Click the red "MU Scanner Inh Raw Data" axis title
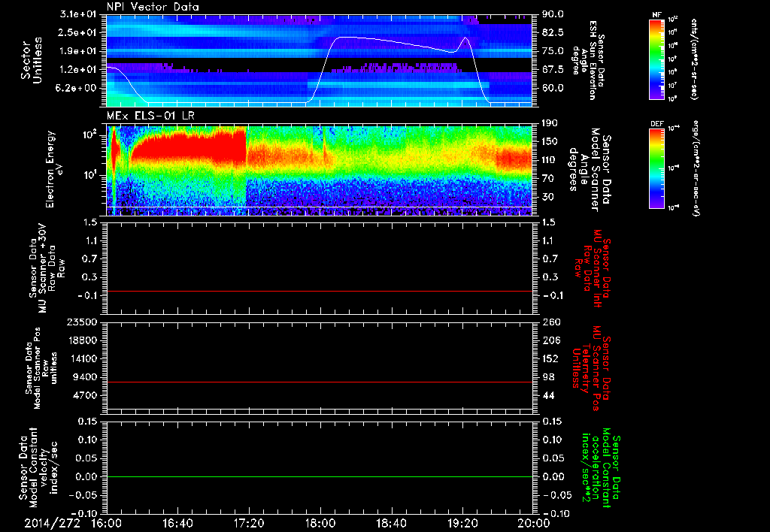This screenshot has width=770, height=532. click(x=593, y=268)
